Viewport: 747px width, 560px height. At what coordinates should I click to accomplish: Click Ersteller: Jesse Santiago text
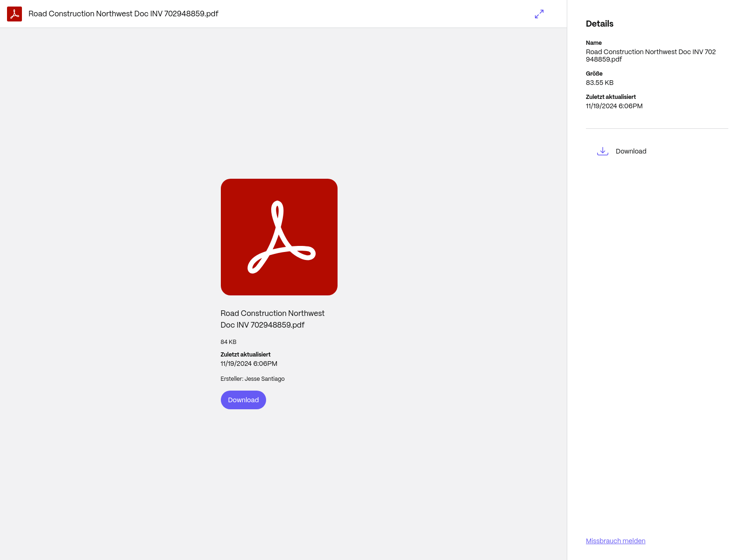click(x=253, y=379)
